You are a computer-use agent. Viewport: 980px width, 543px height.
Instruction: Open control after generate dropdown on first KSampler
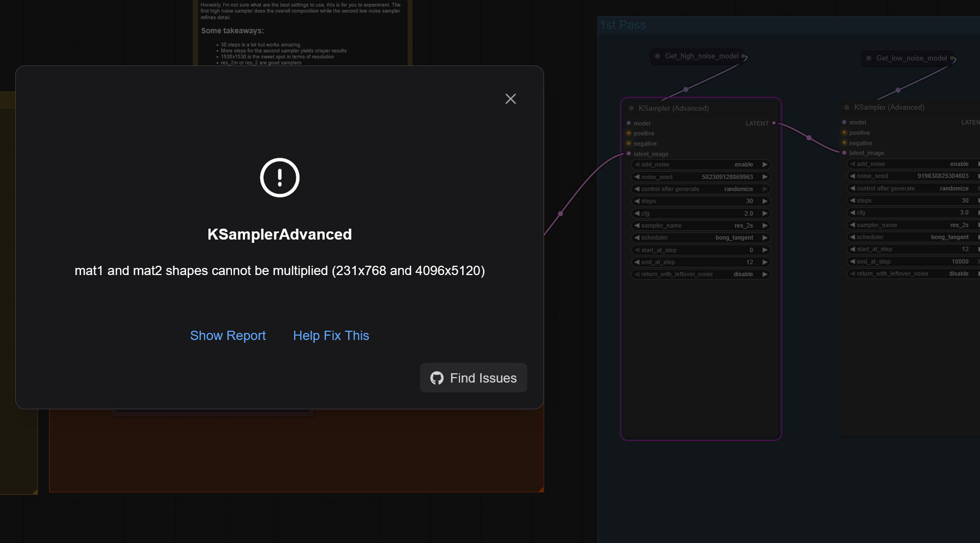(x=701, y=189)
